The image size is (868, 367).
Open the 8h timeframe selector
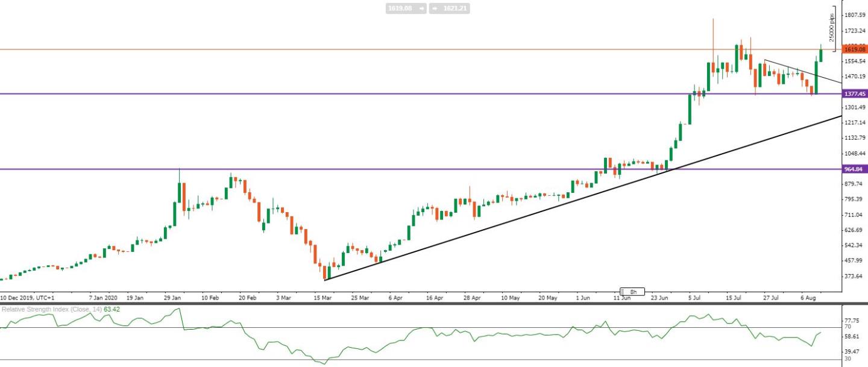634,291
